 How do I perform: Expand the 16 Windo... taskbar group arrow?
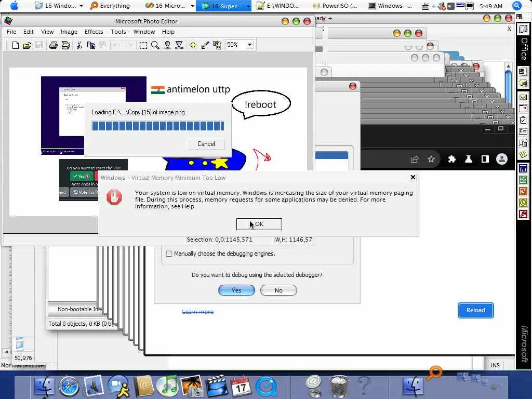pos(81,6)
